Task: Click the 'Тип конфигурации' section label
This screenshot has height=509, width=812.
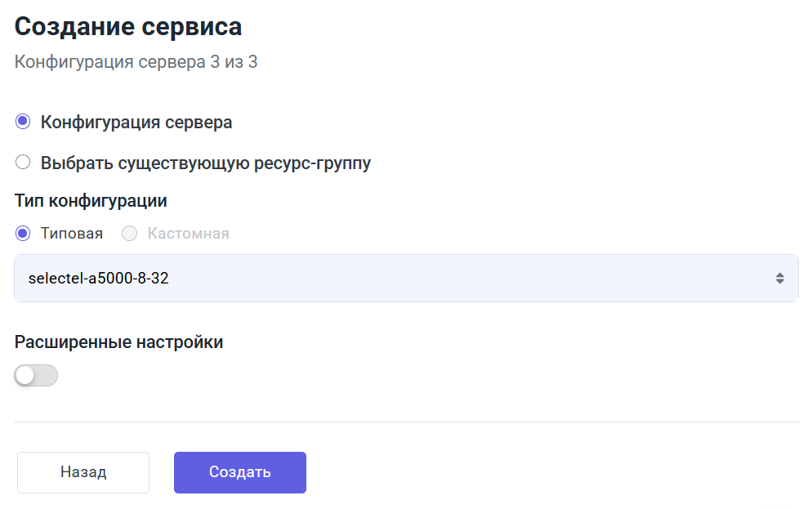Action: click(x=91, y=200)
